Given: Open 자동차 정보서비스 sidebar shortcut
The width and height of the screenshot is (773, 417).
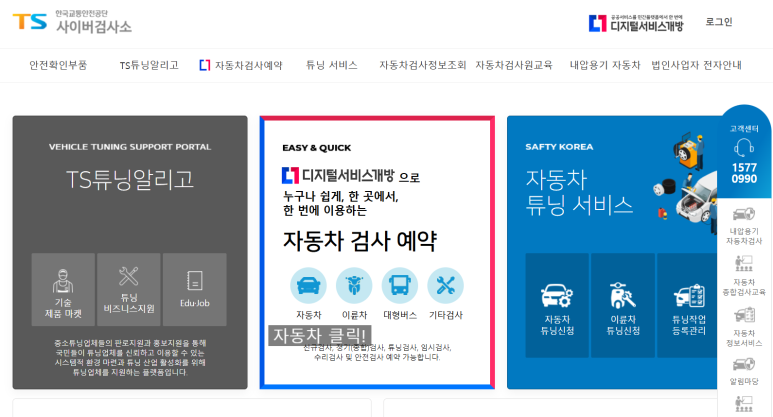Looking at the screenshot, I should (744, 327).
